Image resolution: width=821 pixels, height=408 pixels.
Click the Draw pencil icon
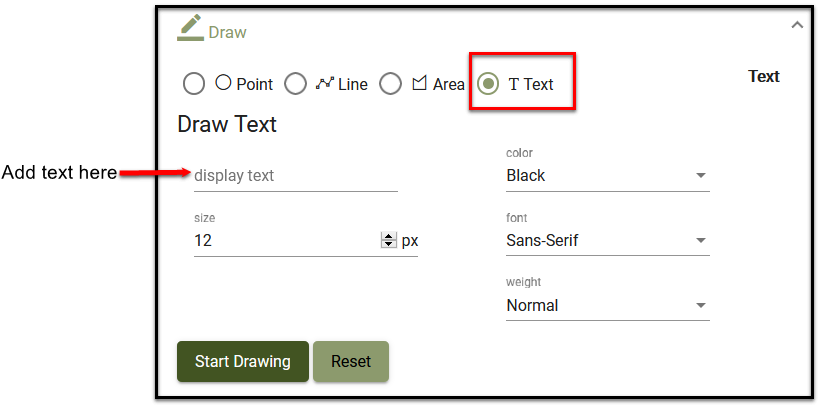(190, 27)
